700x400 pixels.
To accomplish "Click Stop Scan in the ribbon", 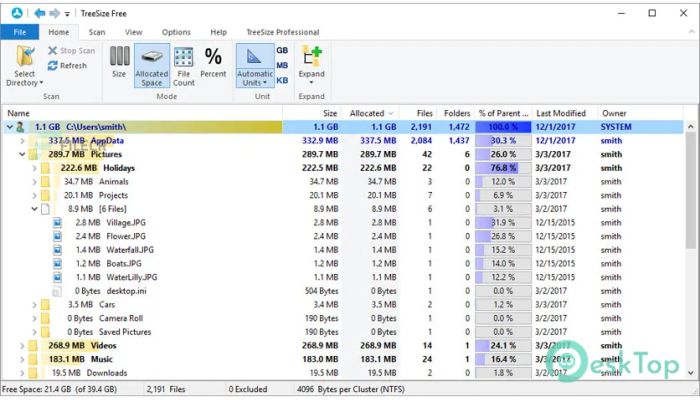I will point(71,51).
